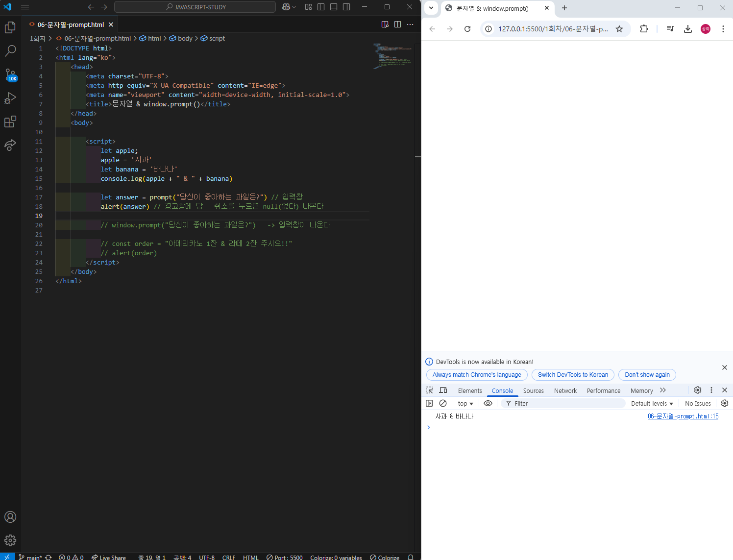Viewport: 733px width, 560px height.
Task: Open the VS Code Accounts menu
Action: point(10,517)
